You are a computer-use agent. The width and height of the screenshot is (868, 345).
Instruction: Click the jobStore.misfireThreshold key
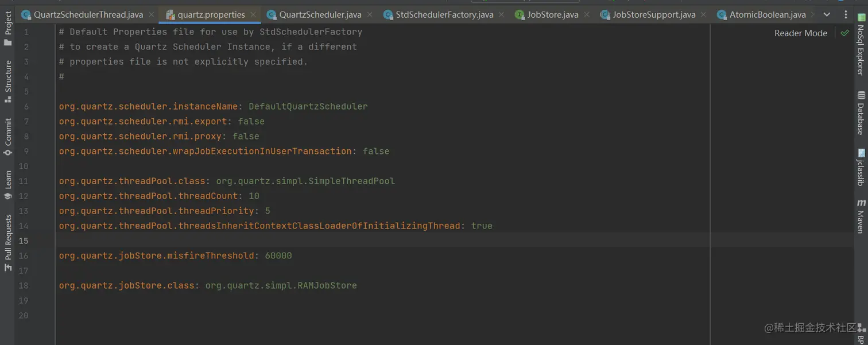[156, 255]
